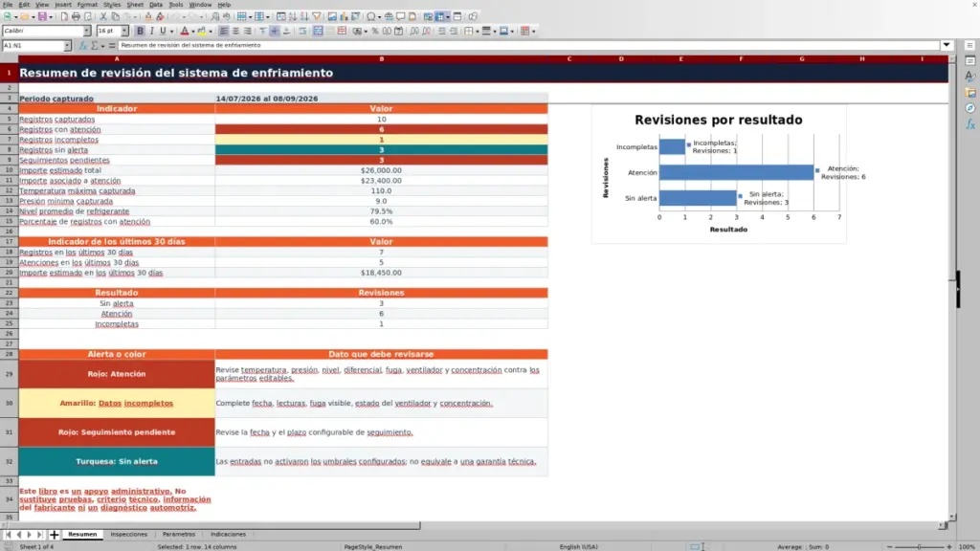This screenshot has height=551, width=980.
Task: Click the Insert Comment icon
Action: pos(401,17)
